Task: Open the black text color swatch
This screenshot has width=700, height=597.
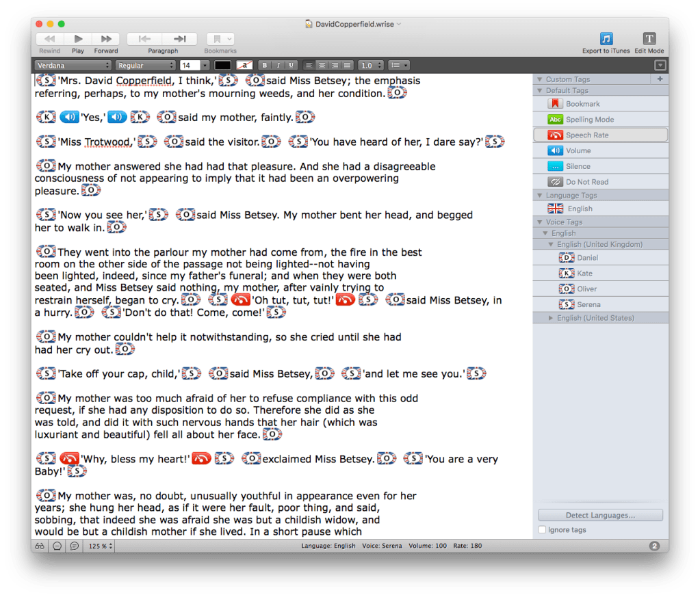Action: point(223,65)
